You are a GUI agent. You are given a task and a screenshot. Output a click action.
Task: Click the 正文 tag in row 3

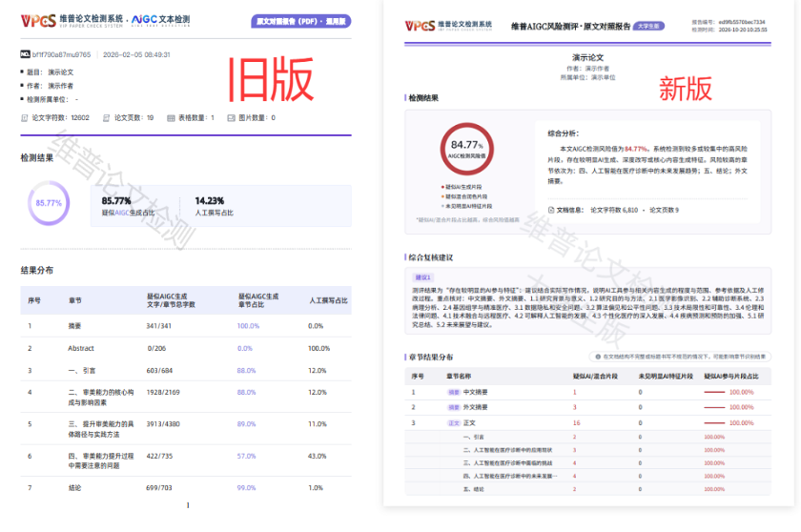click(454, 423)
